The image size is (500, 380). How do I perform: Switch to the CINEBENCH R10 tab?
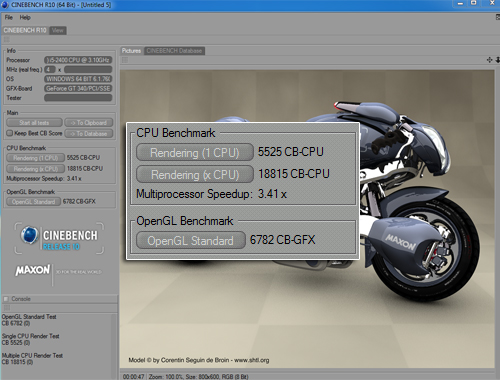(25, 30)
